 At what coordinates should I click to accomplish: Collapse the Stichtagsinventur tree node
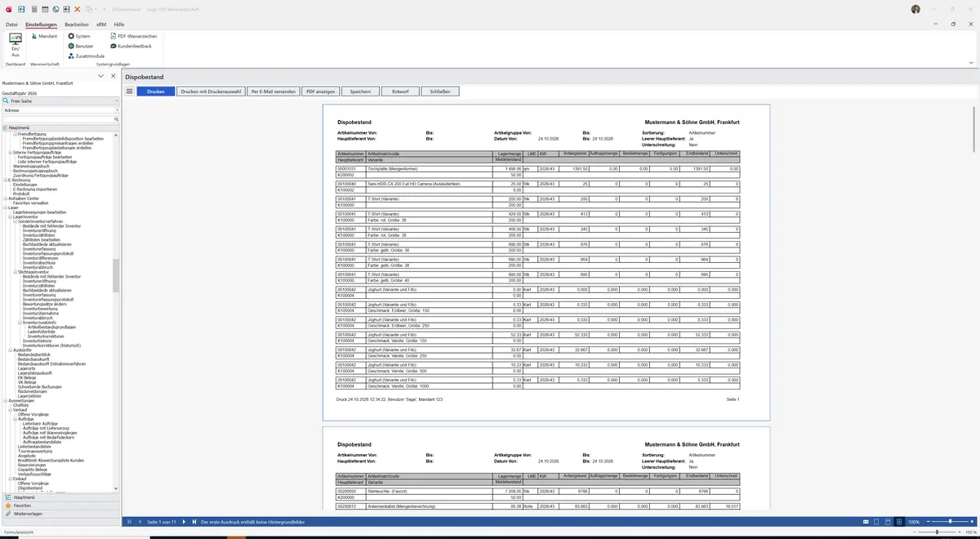click(x=16, y=272)
